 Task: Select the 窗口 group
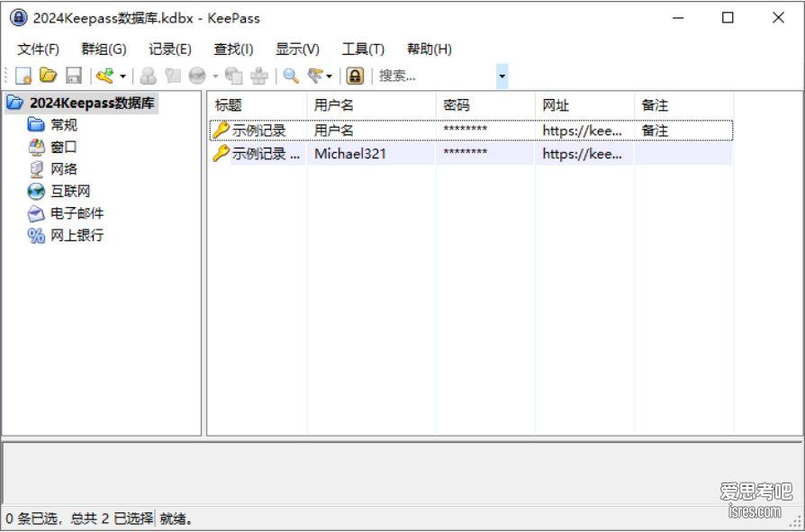click(64, 148)
